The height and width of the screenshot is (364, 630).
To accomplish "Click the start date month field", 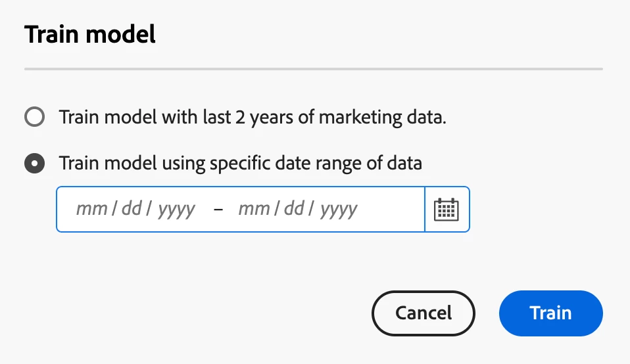I will (91, 210).
